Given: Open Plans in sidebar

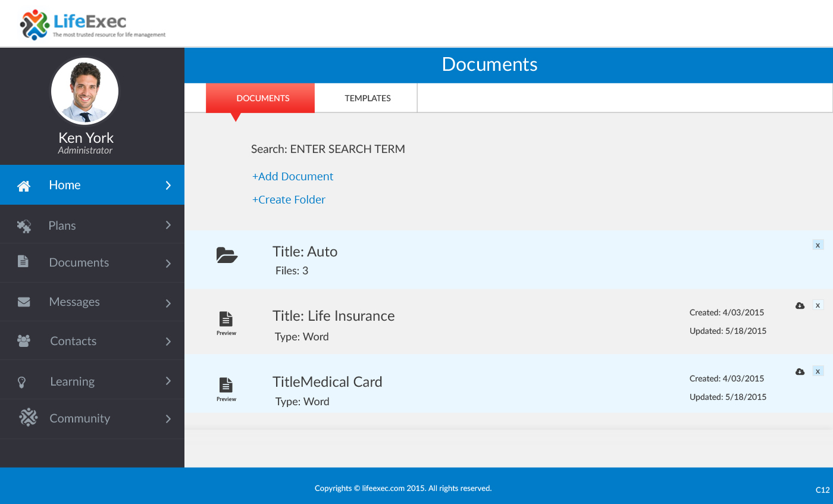Looking at the screenshot, I should (92, 225).
